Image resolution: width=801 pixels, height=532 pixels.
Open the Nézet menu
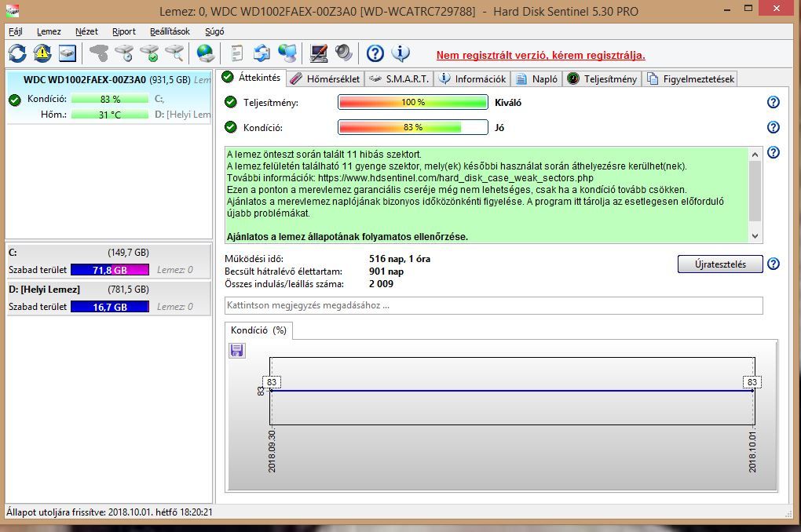coord(86,31)
